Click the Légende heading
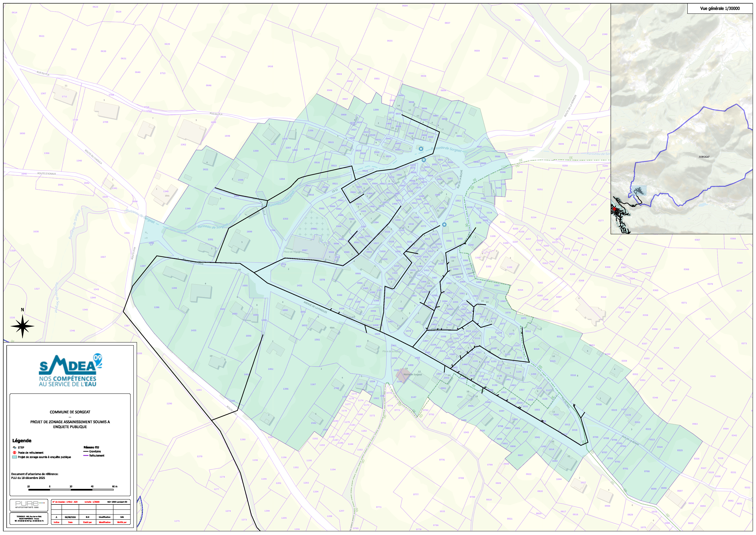The image size is (756, 535). click(22, 441)
